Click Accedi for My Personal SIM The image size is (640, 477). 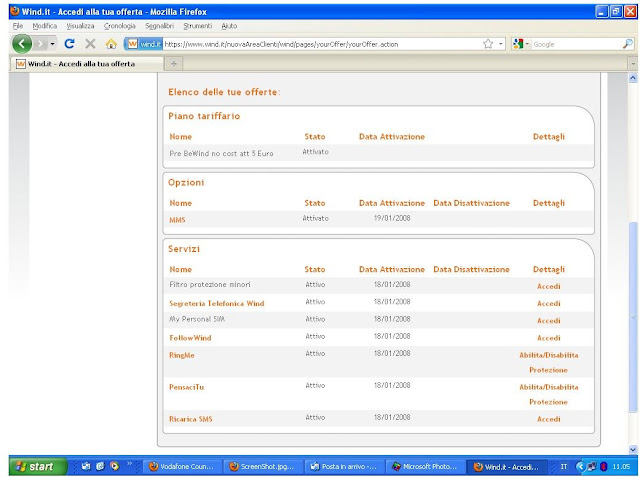click(549, 321)
